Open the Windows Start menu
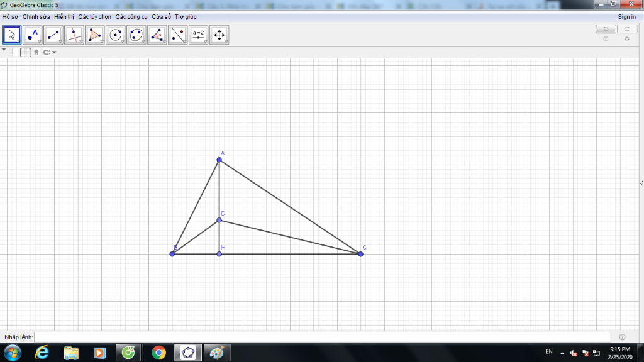Image resolution: width=644 pixels, height=362 pixels. 13,353
